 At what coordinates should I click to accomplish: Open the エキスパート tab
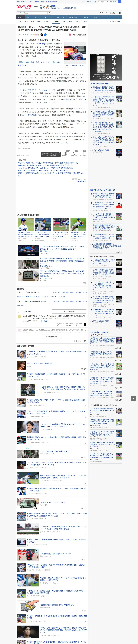click(48, 17)
